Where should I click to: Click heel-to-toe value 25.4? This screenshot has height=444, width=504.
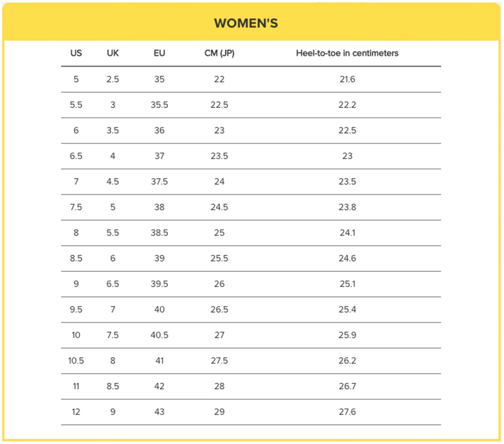[347, 310]
